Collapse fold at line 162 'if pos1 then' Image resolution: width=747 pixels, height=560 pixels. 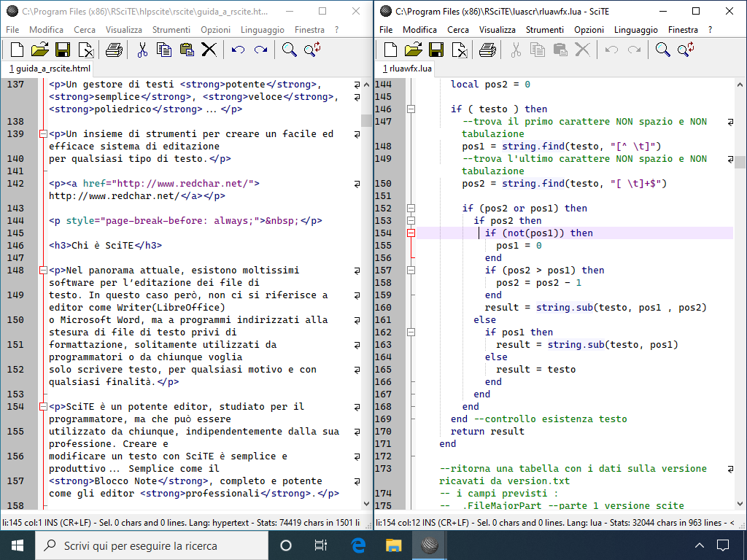click(411, 332)
